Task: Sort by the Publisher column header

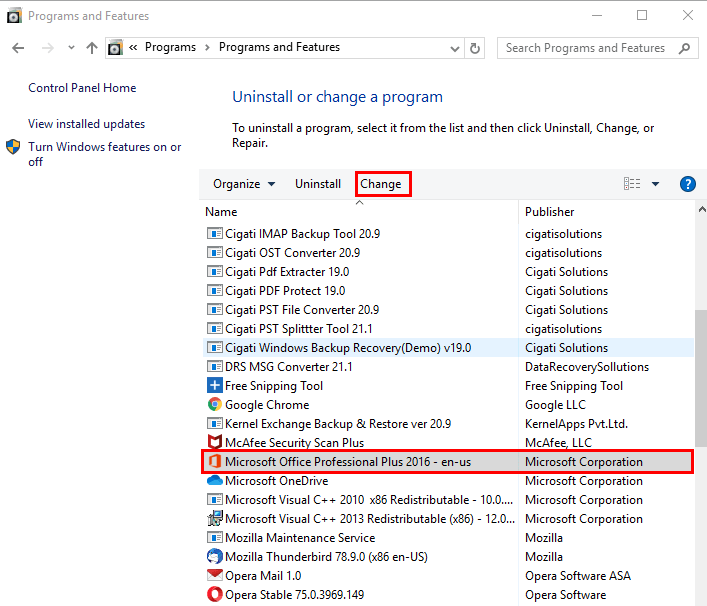Action: click(550, 211)
